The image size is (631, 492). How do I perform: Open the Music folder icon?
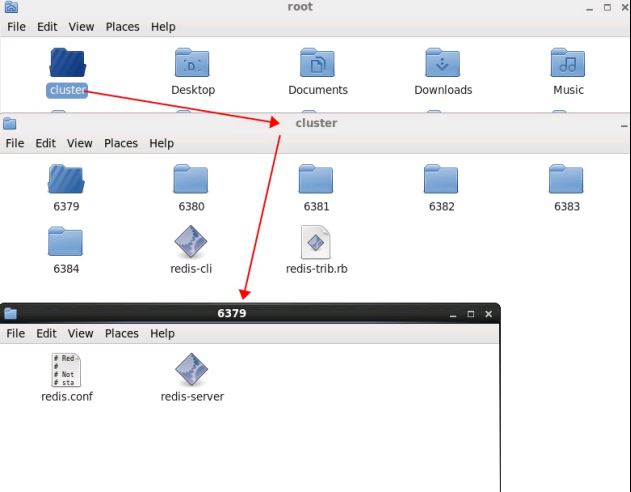point(567,62)
